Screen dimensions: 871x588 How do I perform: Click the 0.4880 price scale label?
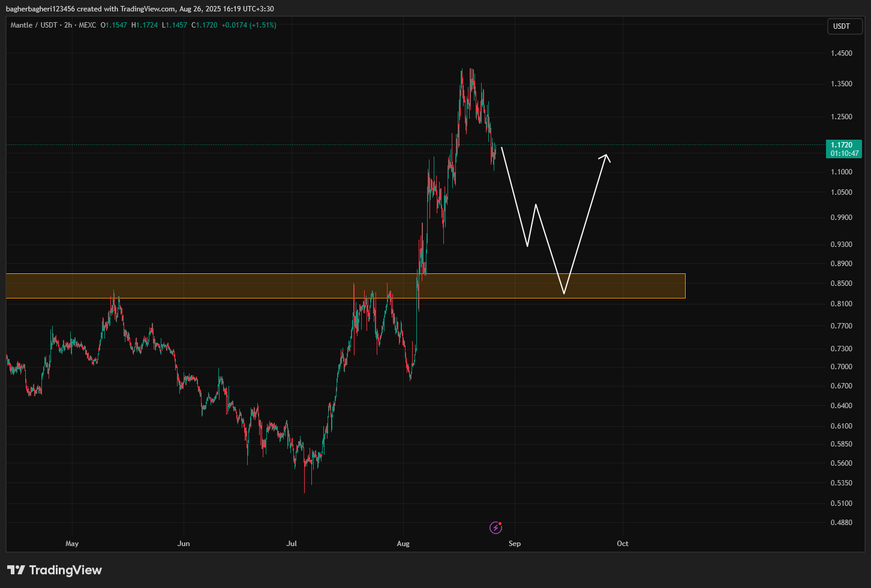841,523
